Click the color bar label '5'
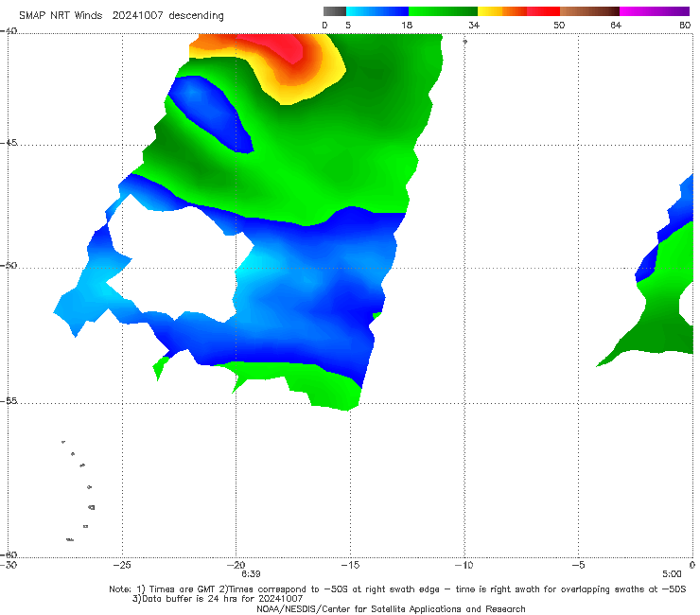This screenshot has height=615, width=700. click(348, 25)
